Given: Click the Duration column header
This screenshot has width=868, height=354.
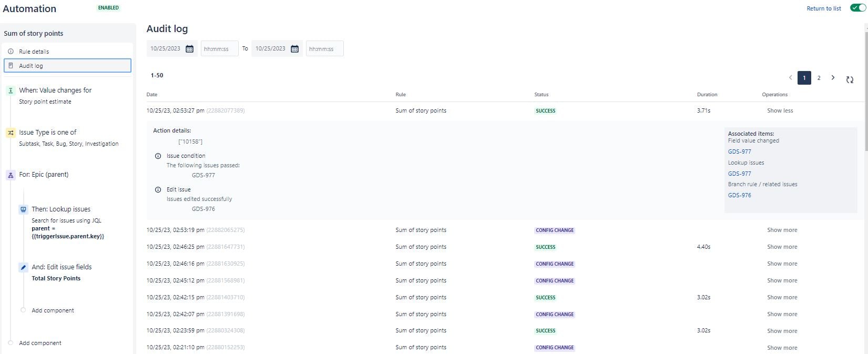Looking at the screenshot, I should (x=707, y=95).
